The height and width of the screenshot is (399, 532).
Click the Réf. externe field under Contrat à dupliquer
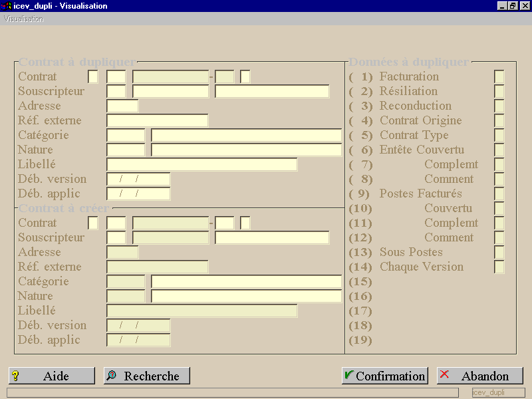tap(158, 120)
